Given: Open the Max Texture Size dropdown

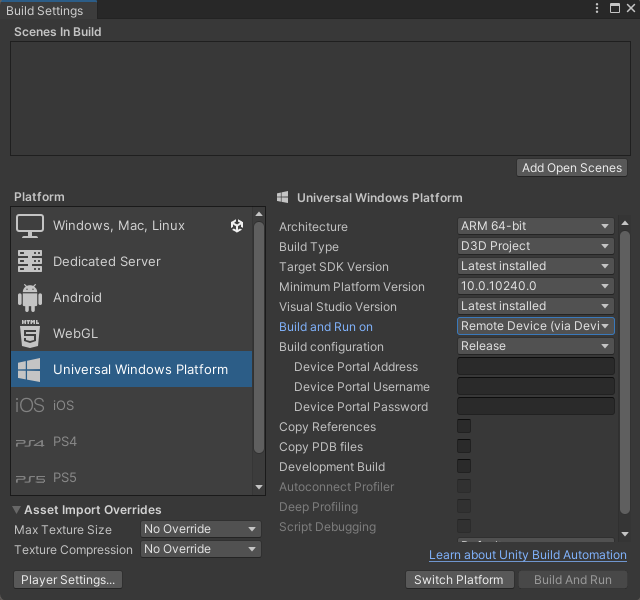Looking at the screenshot, I should 200,529.
